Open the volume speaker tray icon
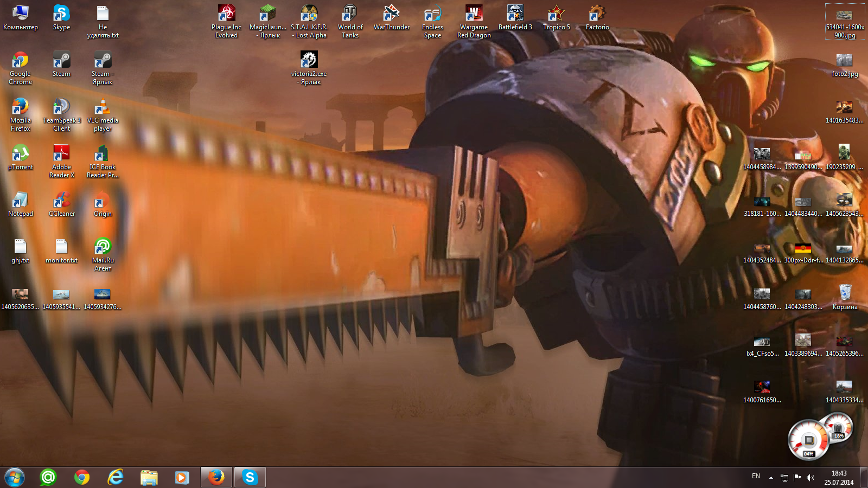868x488 pixels. 810,478
